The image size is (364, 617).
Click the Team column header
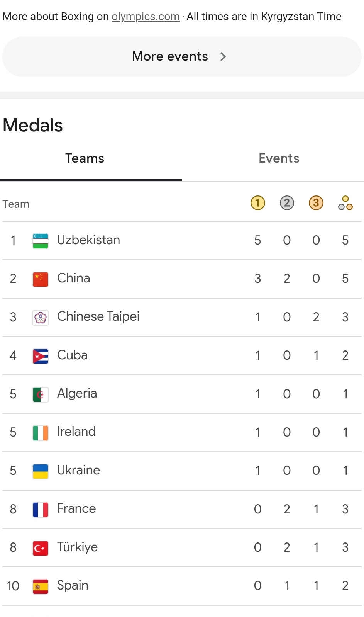[x=16, y=204]
